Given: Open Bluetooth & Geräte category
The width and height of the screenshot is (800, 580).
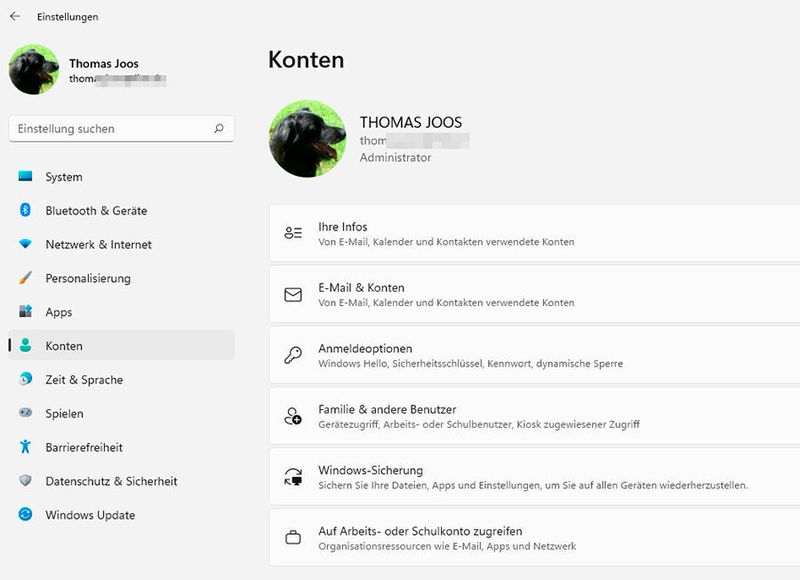Looking at the screenshot, I should coord(121,210).
